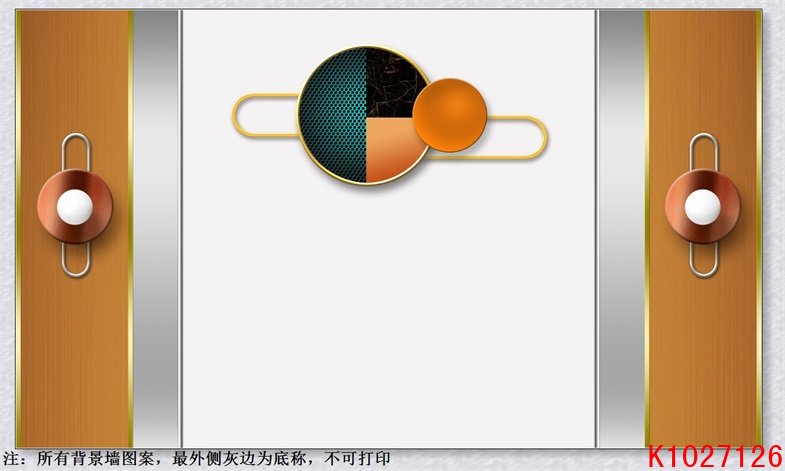Click the white ball on the right wooden panel
The height and width of the screenshot is (471, 785).
702,207
